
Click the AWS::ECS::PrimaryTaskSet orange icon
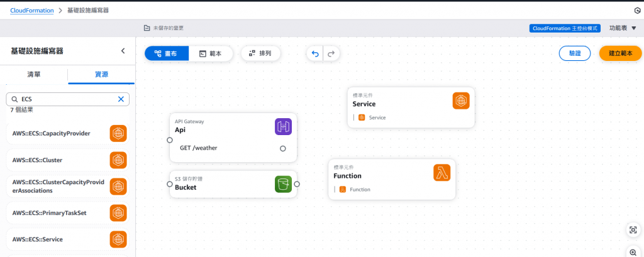coord(118,213)
